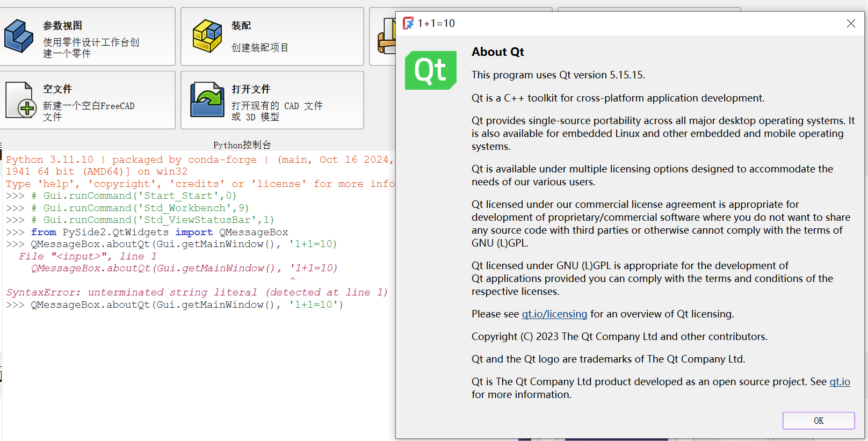
Task: Click the 'Qt version 5.15.15' line
Action: coord(558,75)
